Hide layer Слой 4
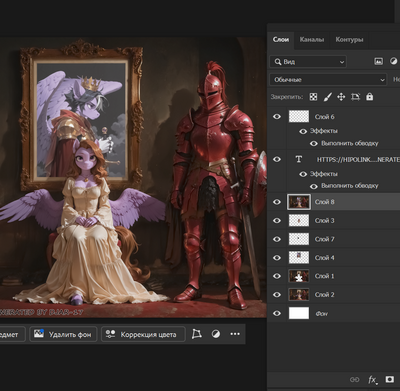 click(277, 258)
